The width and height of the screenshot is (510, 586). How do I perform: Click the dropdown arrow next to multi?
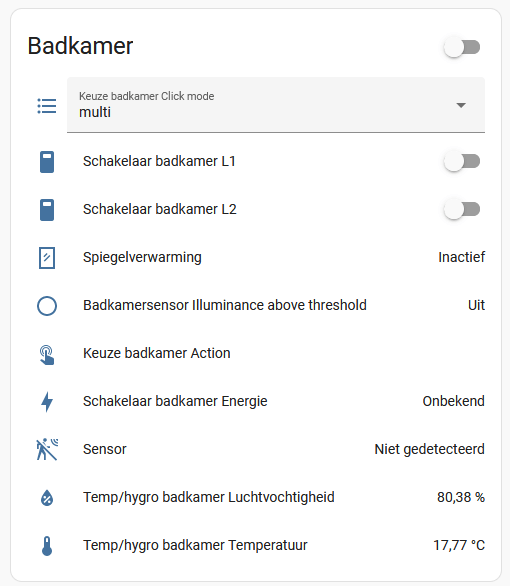click(461, 105)
